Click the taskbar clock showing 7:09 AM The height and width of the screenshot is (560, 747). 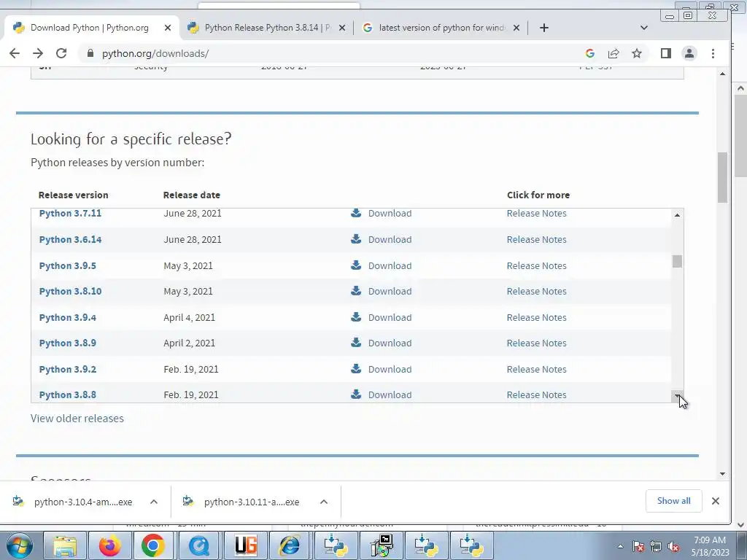[x=710, y=546]
